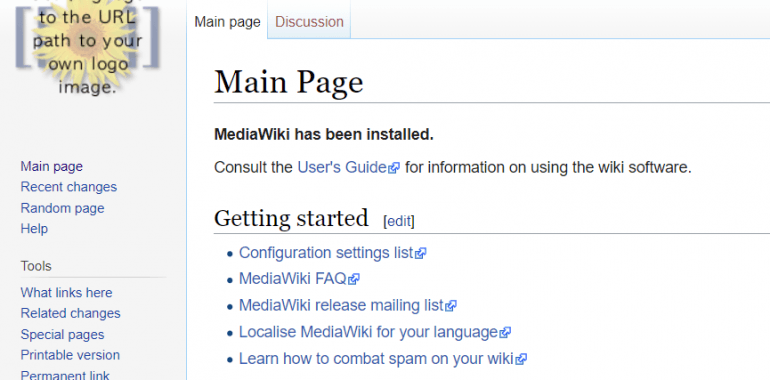Viewport: 770px width, 380px height.
Task: Edit the Getting started section
Action: tap(399, 221)
